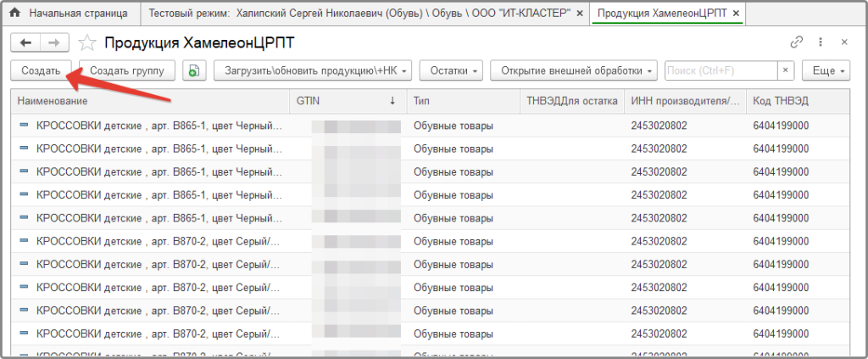The image size is (868, 359).
Task: Close the Тестовый режим tab
Action: tap(580, 14)
